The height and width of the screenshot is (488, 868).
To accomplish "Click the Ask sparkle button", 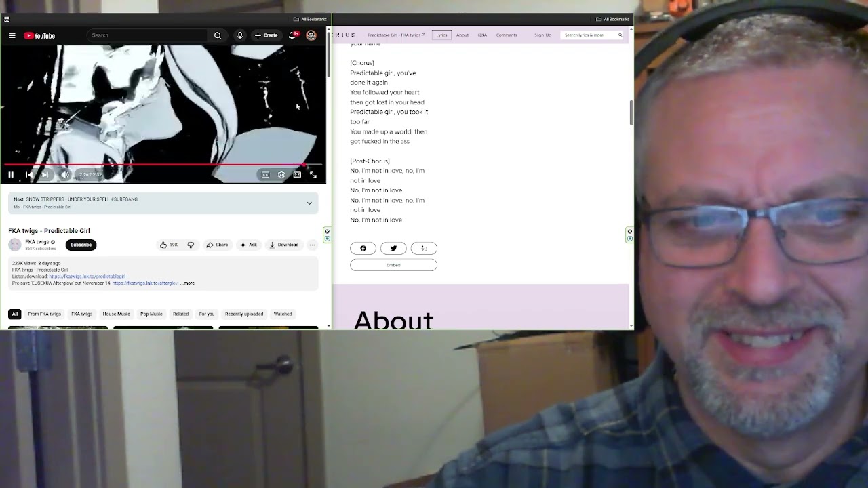I will point(248,245).
